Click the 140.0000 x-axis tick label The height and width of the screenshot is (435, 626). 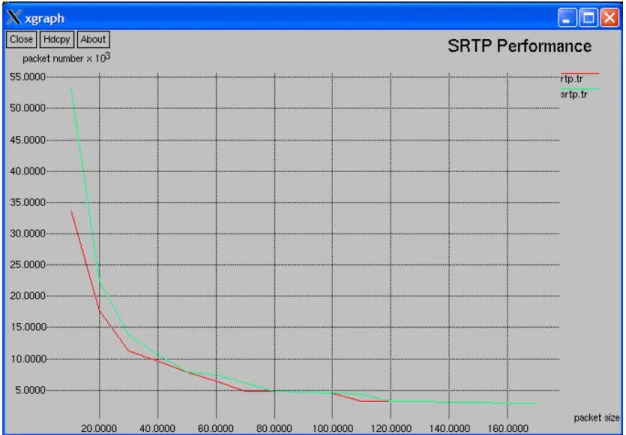pos(449,429)
